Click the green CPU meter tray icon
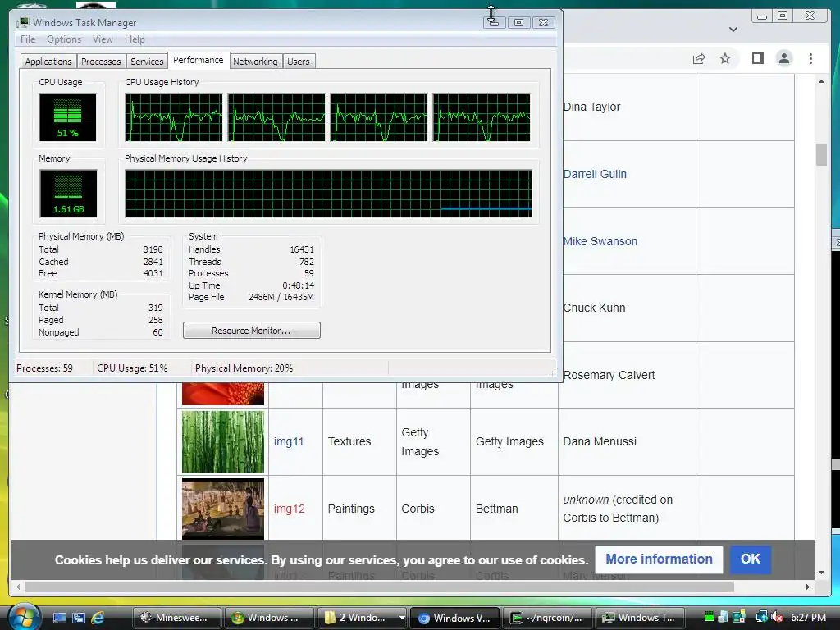840x630 pixels. pyautogui.click(x=710, y=617)
